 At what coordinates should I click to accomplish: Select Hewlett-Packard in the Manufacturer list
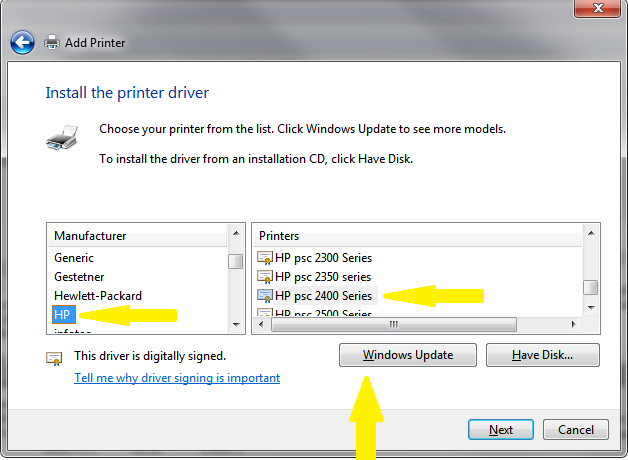click(98, 296)
